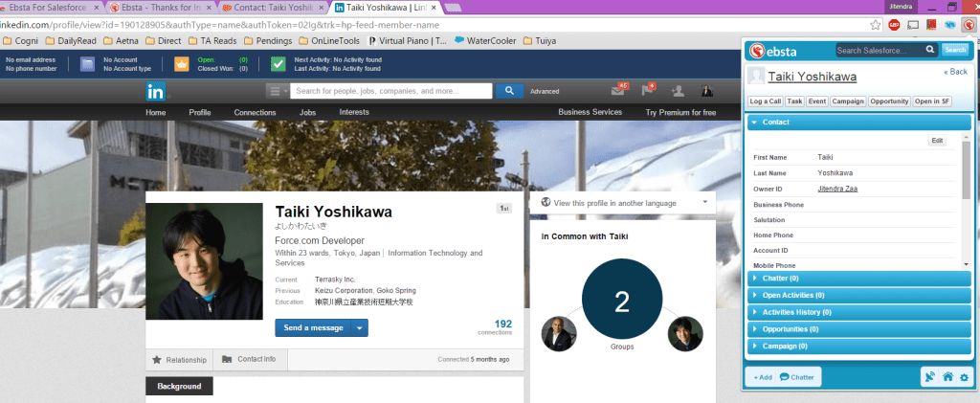Open the Ebsta extension icon in Chrome toolbar
980x403 pixels.
[969, 25]
